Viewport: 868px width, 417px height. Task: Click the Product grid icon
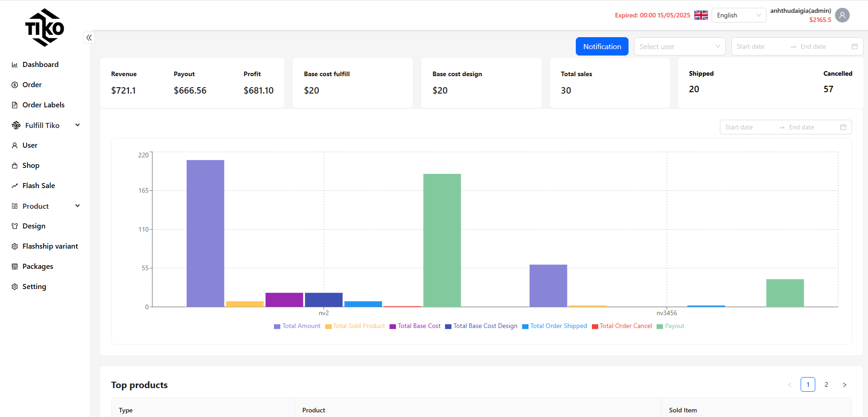tap(15, 206)
